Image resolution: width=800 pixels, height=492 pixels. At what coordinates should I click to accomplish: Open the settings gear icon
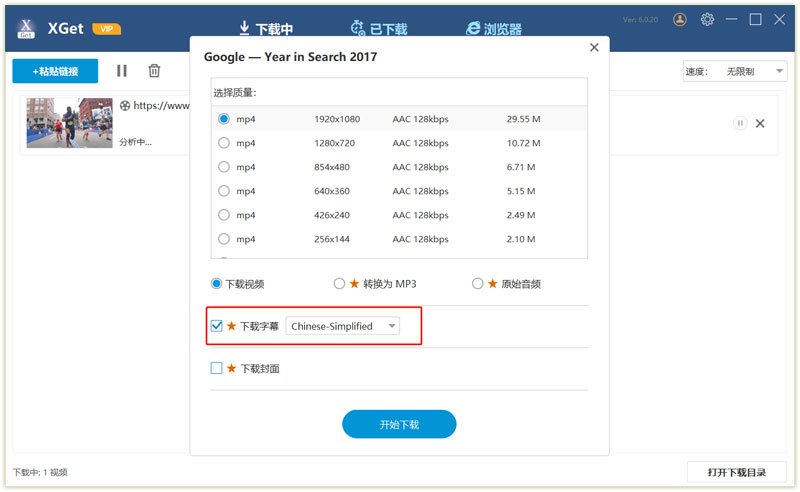coord(708,19)
